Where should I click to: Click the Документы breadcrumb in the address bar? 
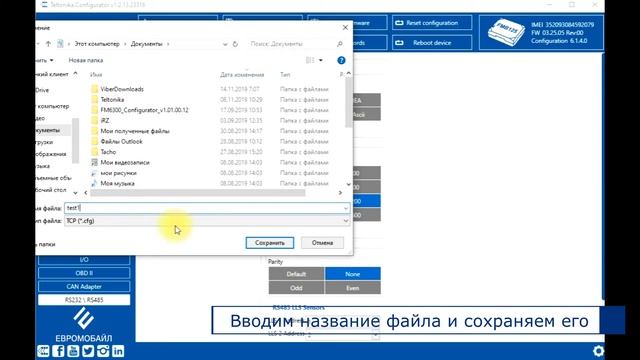pyautogui.click(x=147, y=44)
